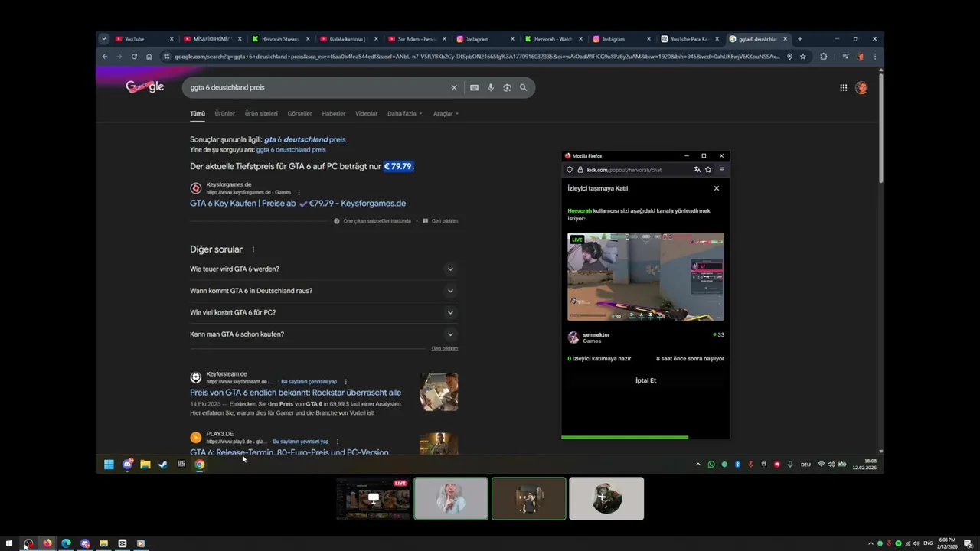Show hidden tray icons in inner taskbar
The image size is (980, 551).
click(x=697, y=465)
